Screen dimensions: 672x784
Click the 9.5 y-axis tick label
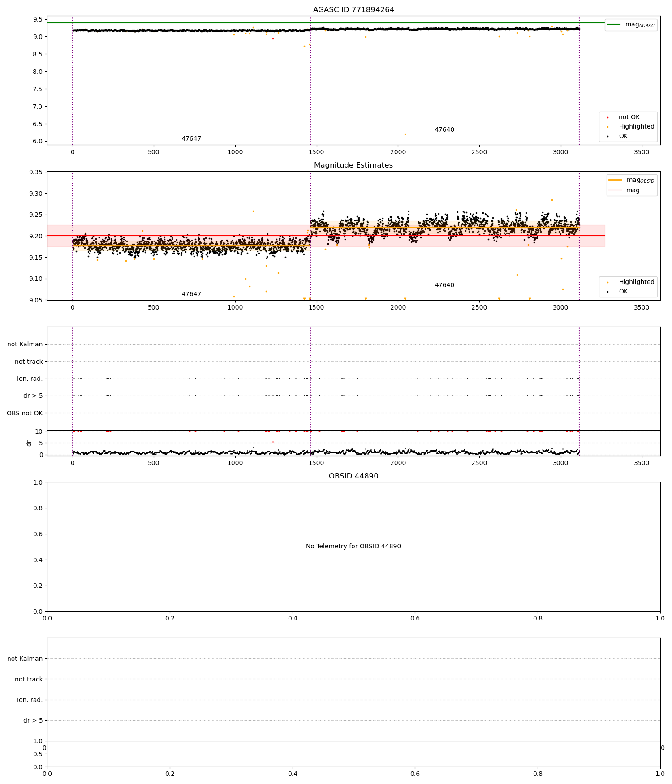[38, 19]
